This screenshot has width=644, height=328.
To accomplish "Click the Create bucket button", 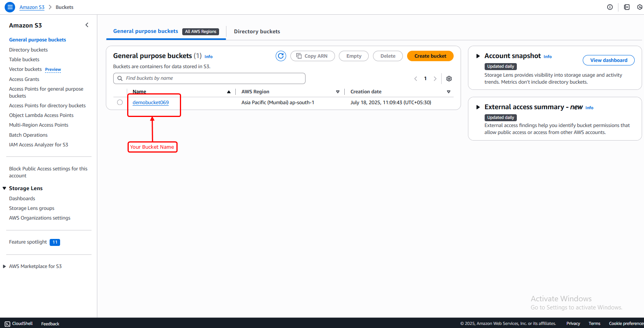I will pos(430,56).
